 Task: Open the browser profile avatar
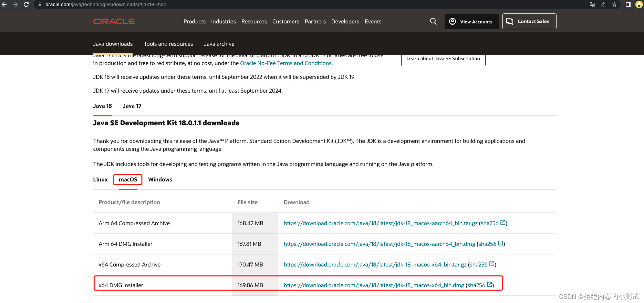[639, 4]
